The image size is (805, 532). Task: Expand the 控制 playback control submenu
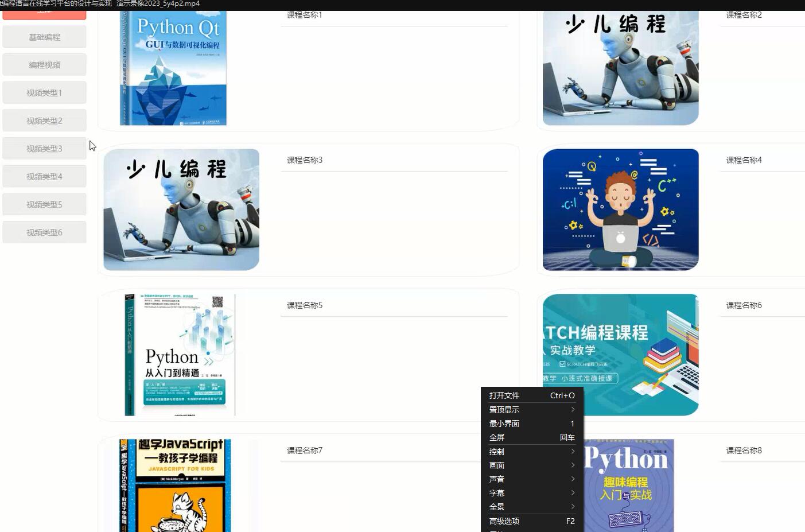click(496, 451)
